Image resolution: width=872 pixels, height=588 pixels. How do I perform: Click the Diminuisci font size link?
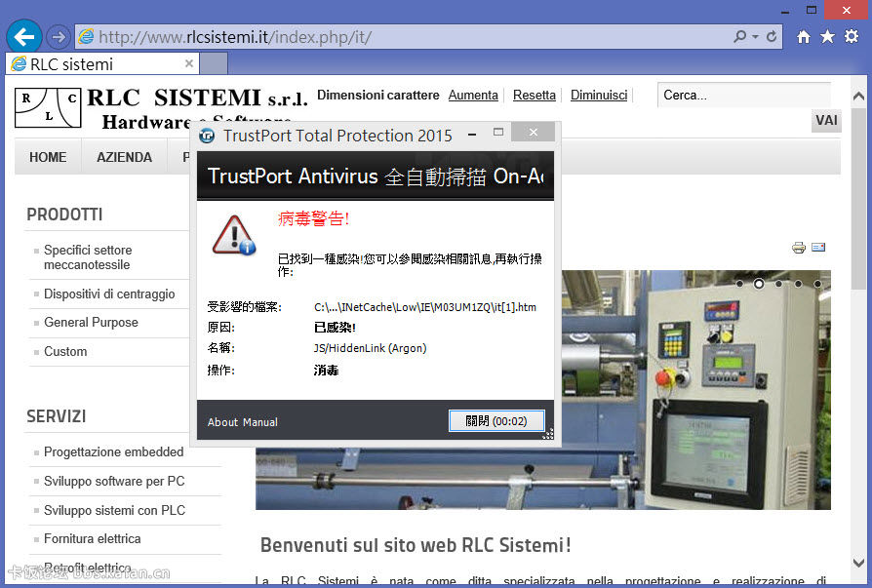pos(599,96)
